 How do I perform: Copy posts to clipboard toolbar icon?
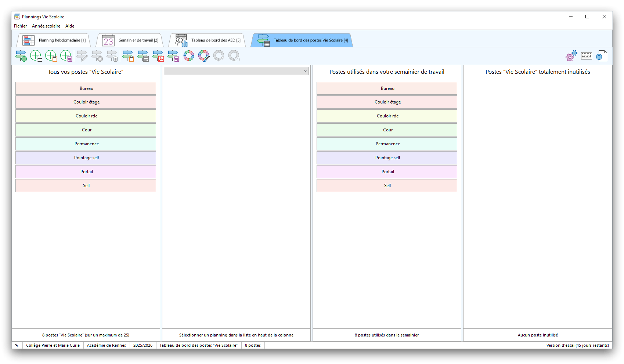128,56
